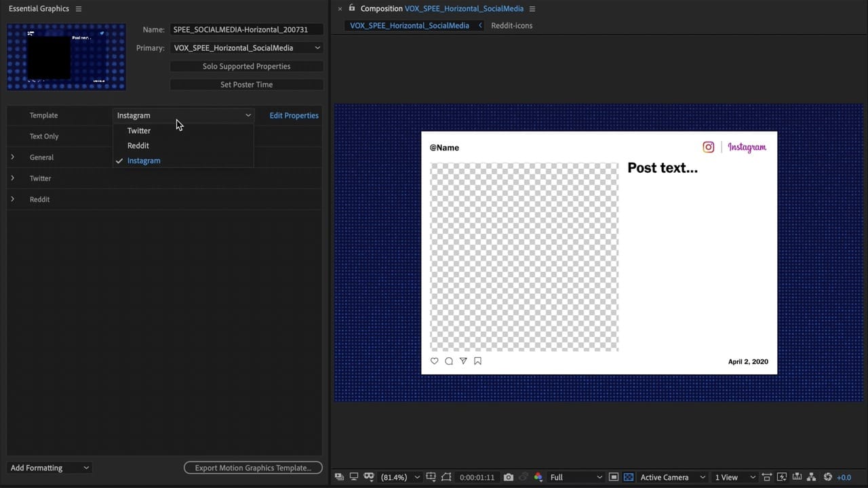This screenshot has width=868, height=488.
Task: Click the template Name input field
Action: [246, 30]
